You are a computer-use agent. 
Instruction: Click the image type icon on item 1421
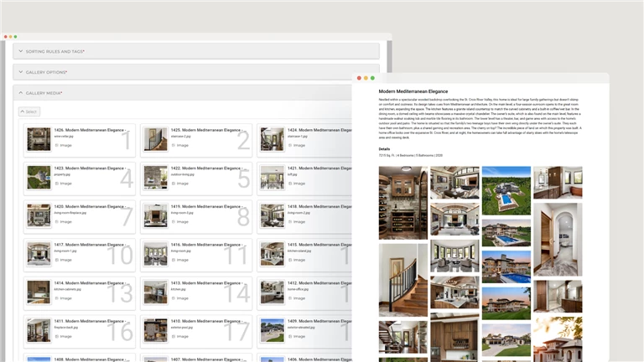pos(290,184)
